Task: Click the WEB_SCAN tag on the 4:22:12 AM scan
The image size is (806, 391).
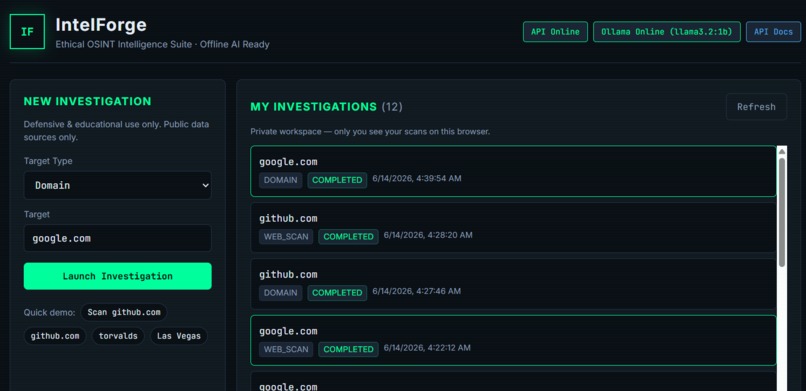Action: tap(286, 349)
